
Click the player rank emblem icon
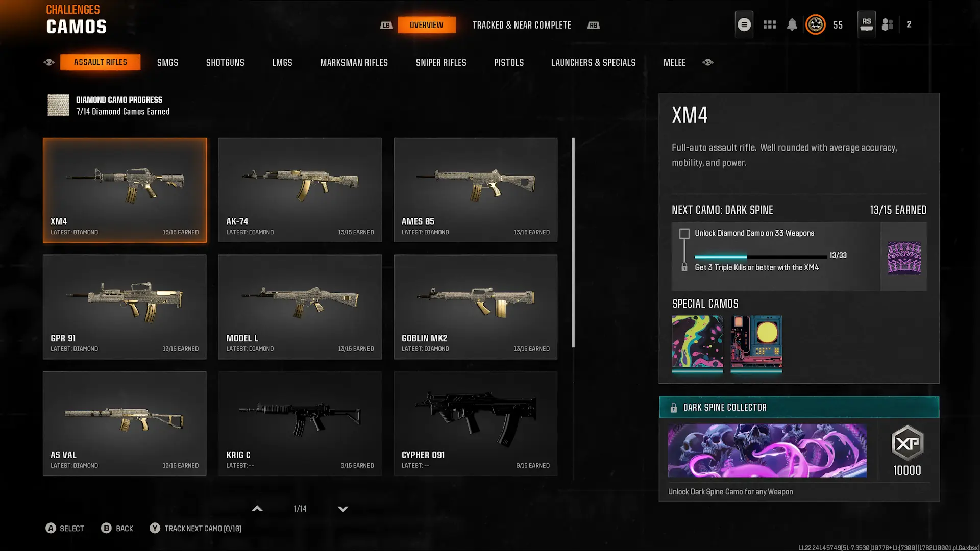(x=815, y=24)
